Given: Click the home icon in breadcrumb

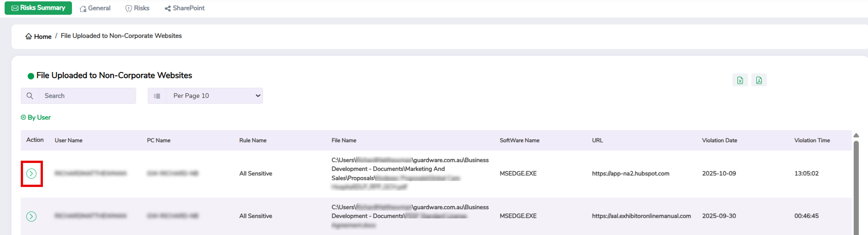Looking at the screenshot, I should pyautogui.click(x=29, y=36).
